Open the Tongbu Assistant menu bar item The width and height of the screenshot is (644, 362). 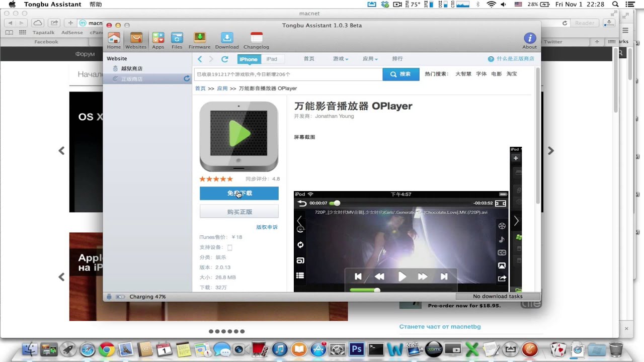[x=52, y=4]
